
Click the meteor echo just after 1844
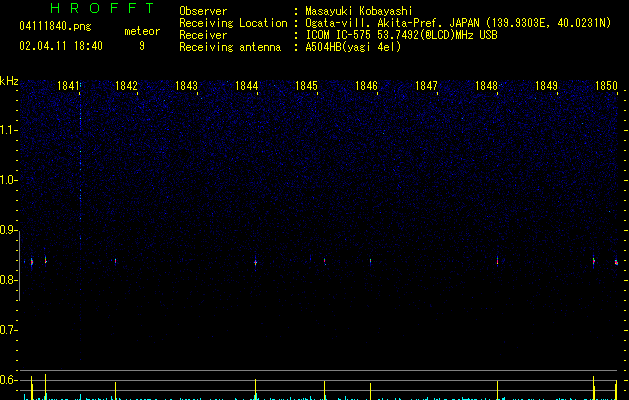[x=256, y=262]
